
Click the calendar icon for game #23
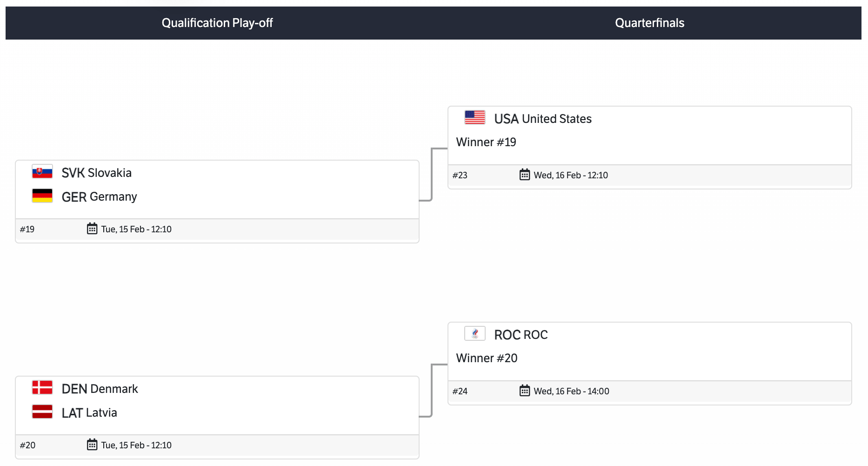tap(525, 175)
